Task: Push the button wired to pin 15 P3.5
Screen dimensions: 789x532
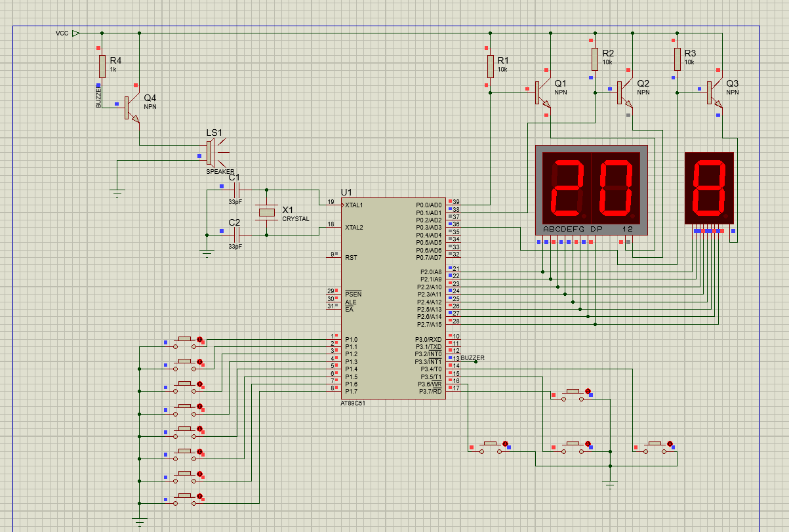Action: tap(573, 446)
